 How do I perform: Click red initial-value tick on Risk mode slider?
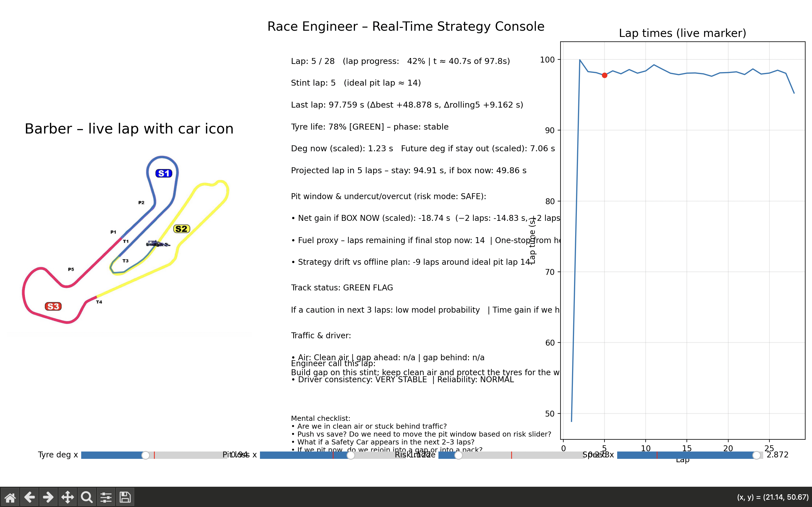[511, 455]
